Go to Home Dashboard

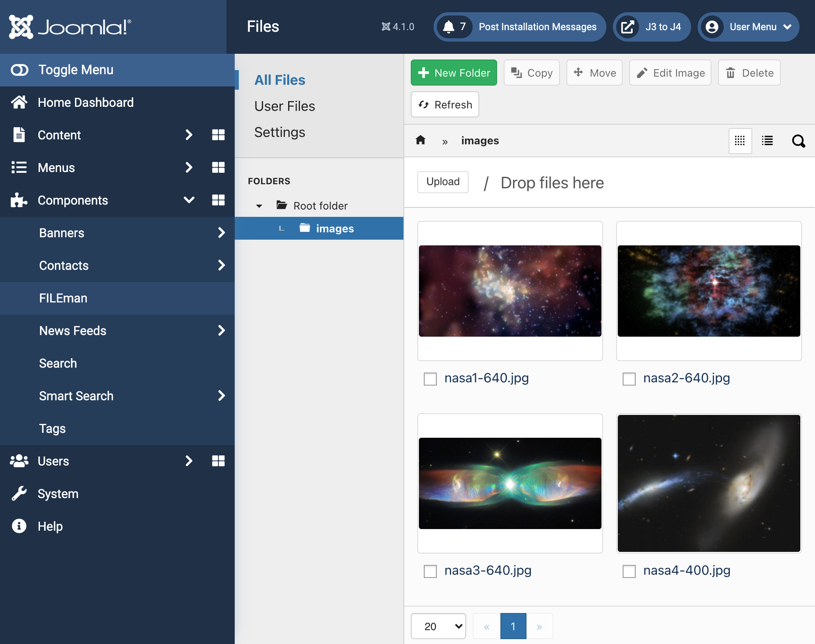117,102
